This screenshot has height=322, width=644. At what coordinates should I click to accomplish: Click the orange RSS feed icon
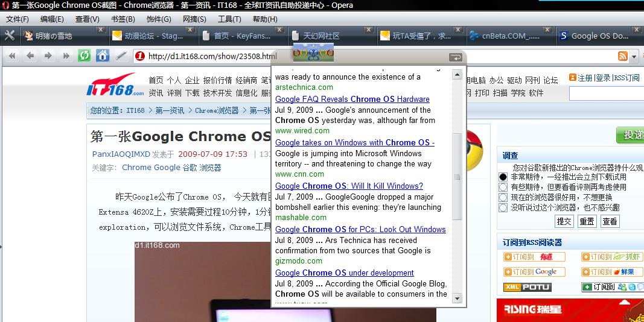[x=623, y=56]
